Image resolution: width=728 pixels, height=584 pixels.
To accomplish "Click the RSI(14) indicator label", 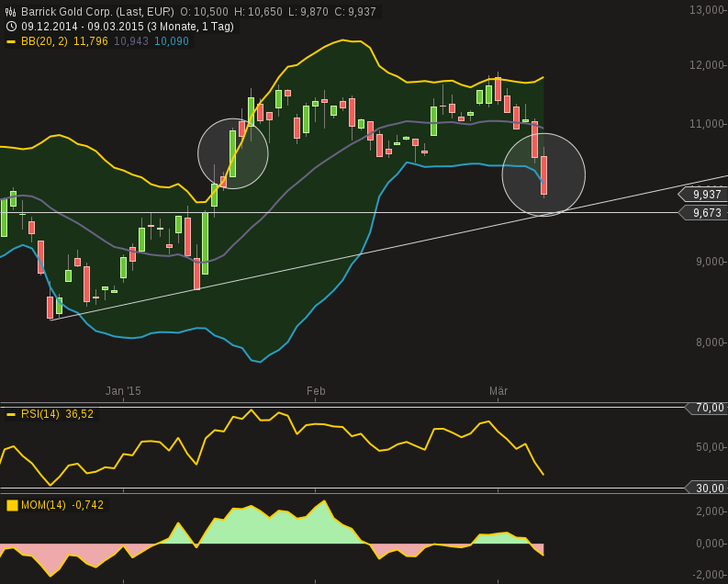I will coord(39,414).
